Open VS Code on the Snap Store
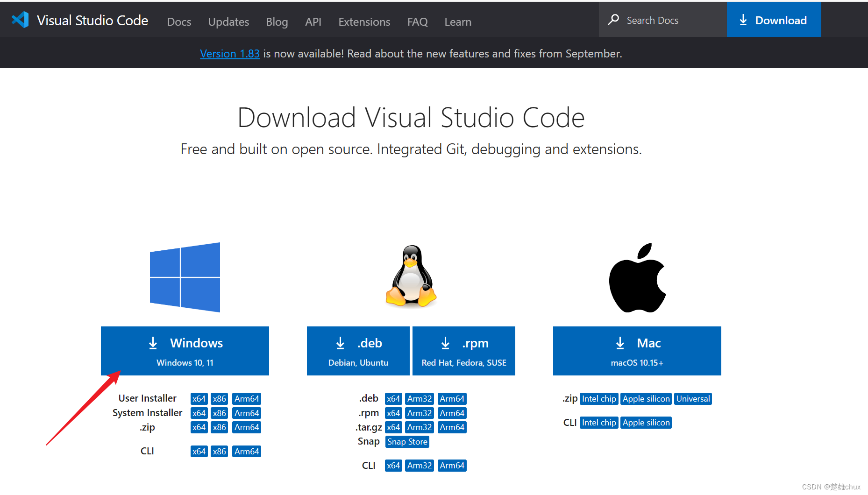 coord(407,441)
